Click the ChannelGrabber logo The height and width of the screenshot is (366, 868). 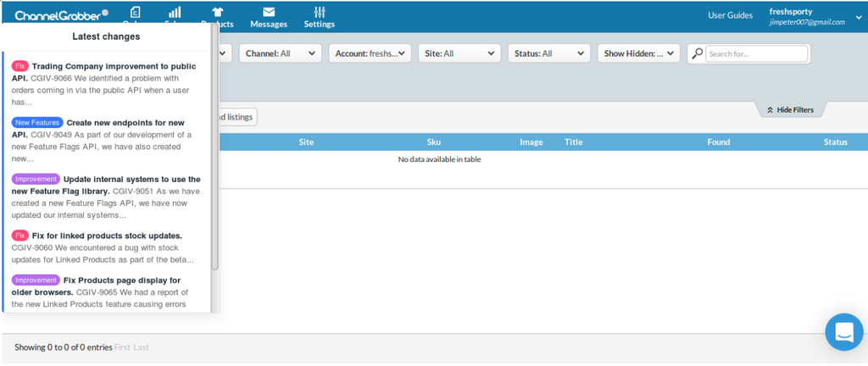click(x=61, y=14)
